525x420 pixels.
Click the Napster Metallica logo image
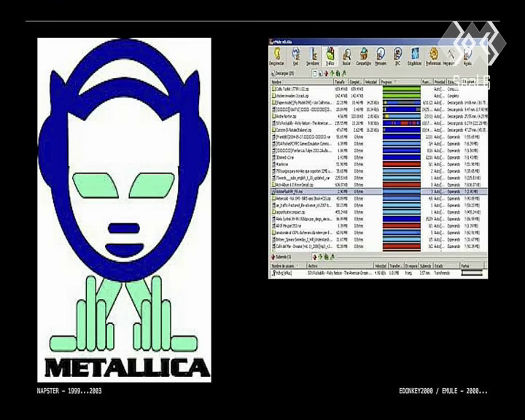click(124, 210)
